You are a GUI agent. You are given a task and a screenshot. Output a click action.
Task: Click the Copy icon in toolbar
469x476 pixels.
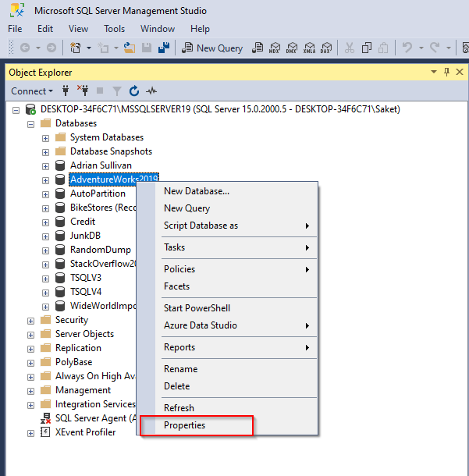(367, 48)
